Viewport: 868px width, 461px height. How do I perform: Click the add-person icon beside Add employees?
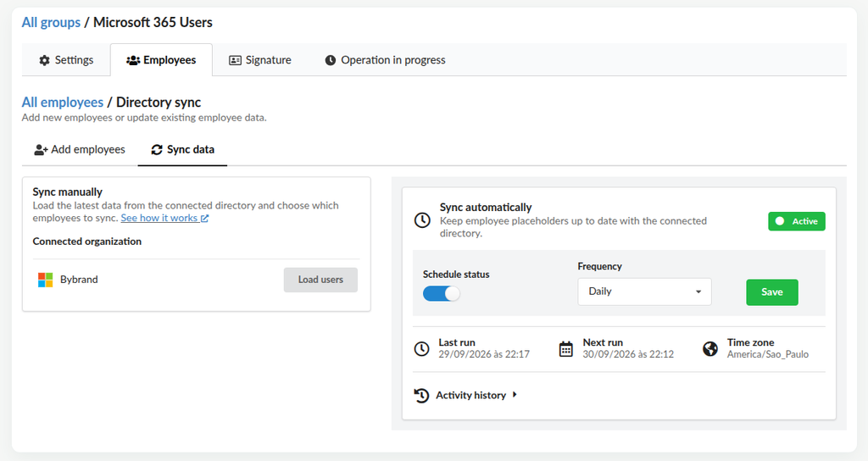[41, 150]
